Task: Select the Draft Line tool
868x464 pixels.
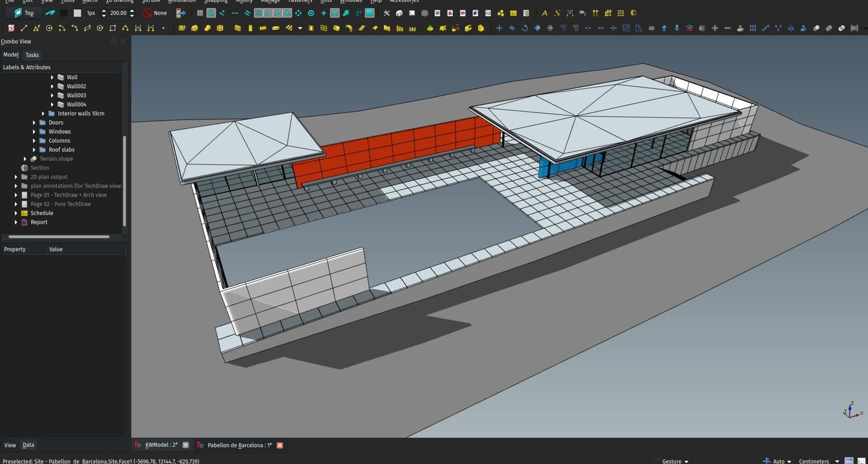Action: coord(24,28)
